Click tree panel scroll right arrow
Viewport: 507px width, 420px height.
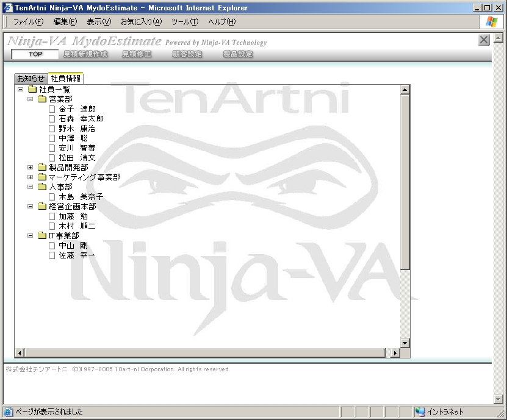(x=395, y=353)
